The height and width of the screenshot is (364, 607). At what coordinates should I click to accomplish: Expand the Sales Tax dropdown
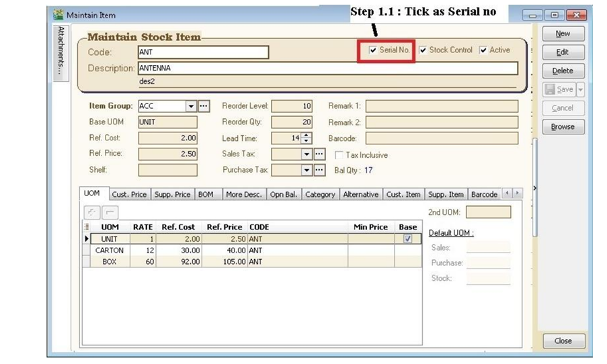coord(307,154)
